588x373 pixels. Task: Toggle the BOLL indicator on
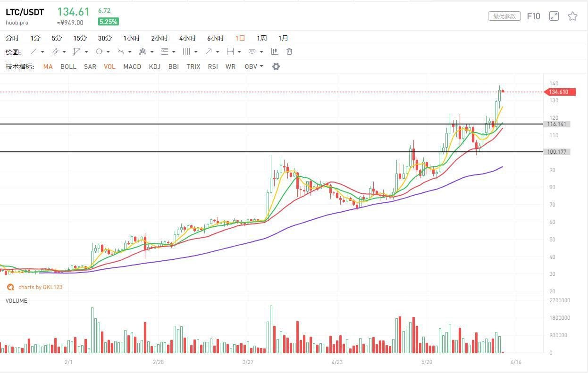point(68,66)
